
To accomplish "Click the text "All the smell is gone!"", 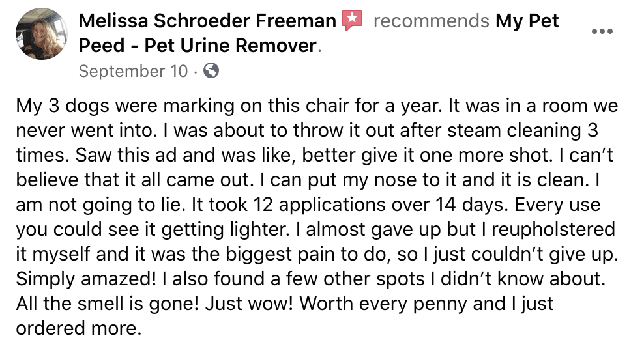I will point(107,304).
